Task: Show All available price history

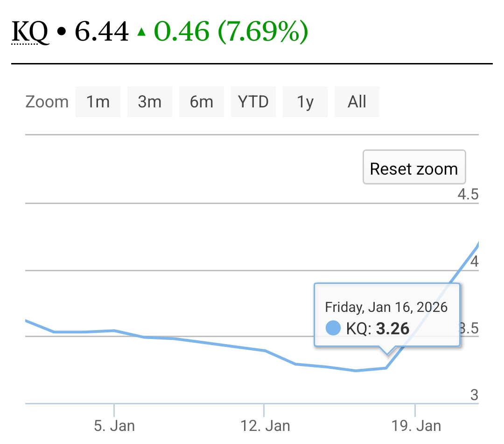Action: [x=357, y=102]
